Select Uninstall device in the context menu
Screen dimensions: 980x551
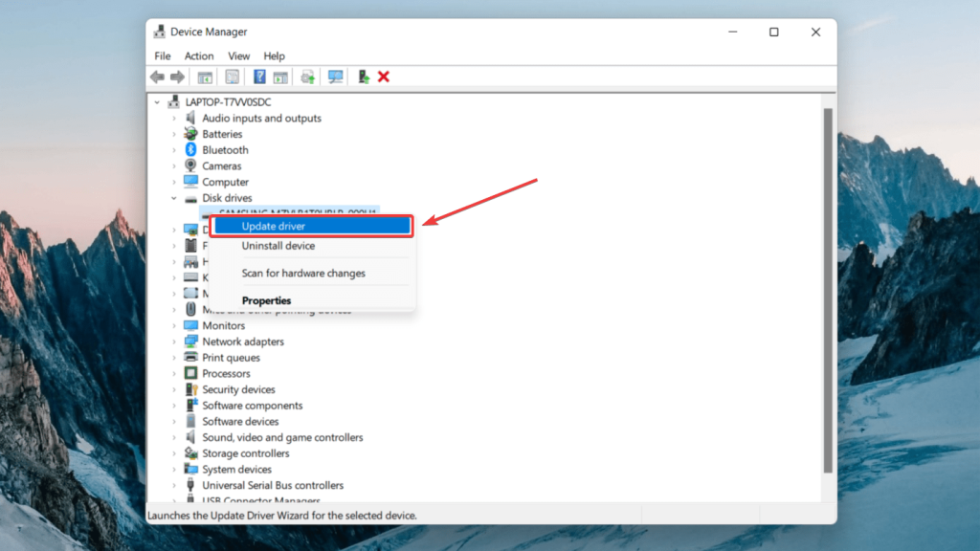[278, 246]
